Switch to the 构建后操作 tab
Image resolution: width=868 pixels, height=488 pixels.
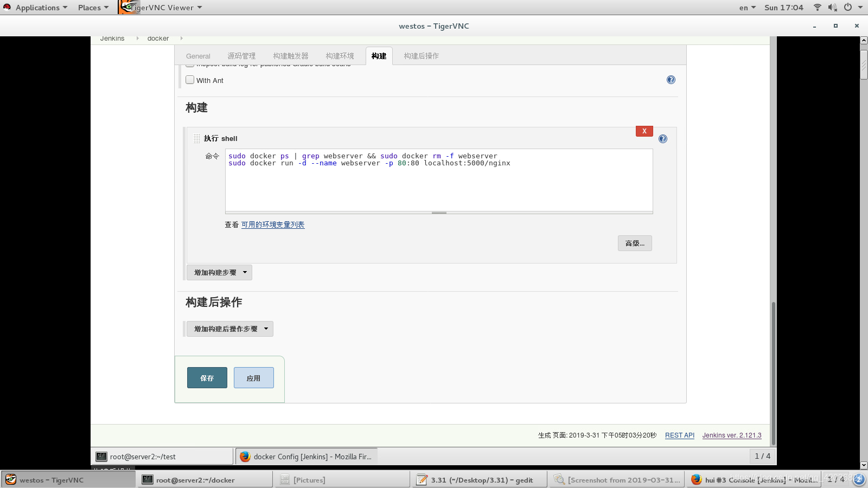(422, 56)
